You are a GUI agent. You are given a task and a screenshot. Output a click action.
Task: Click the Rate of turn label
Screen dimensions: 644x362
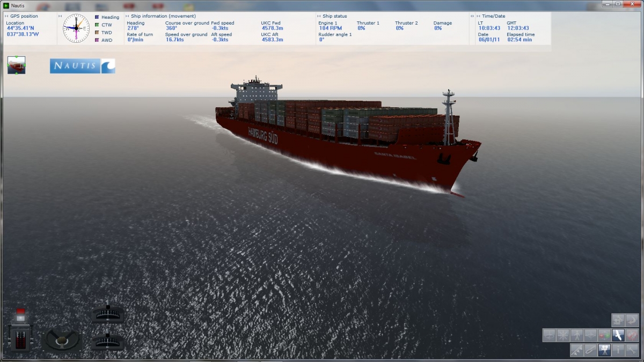pos(140,34)
